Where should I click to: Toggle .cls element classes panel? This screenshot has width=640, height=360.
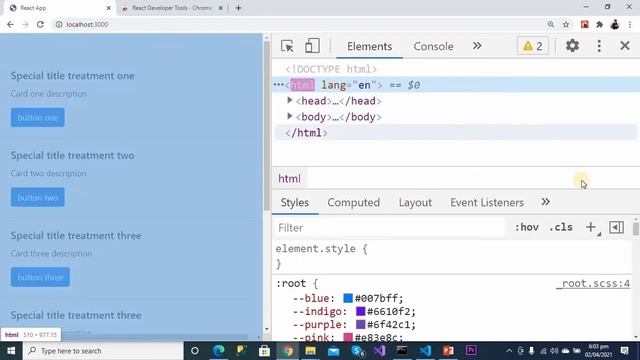[561, 227]
